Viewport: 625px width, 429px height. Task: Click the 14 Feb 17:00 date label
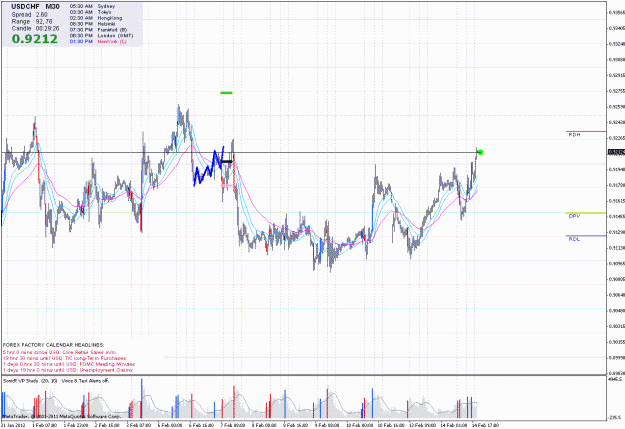tap(485, 425)
